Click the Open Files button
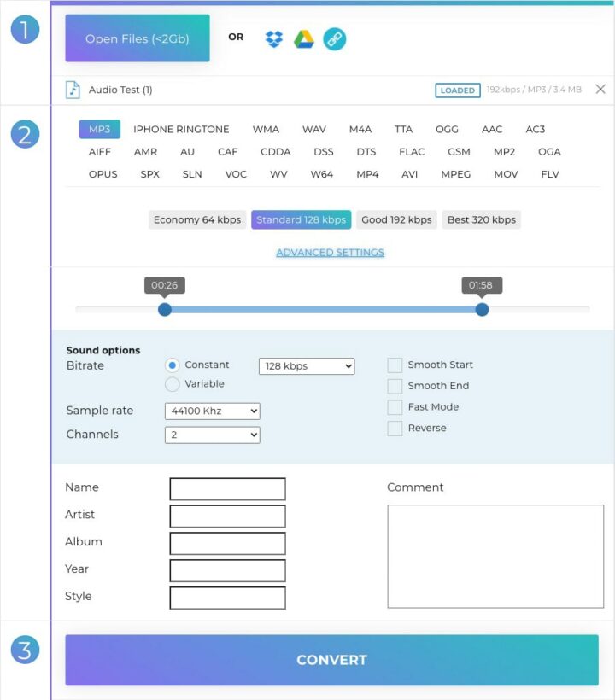615x700 pixels. [x=138, y=38]
